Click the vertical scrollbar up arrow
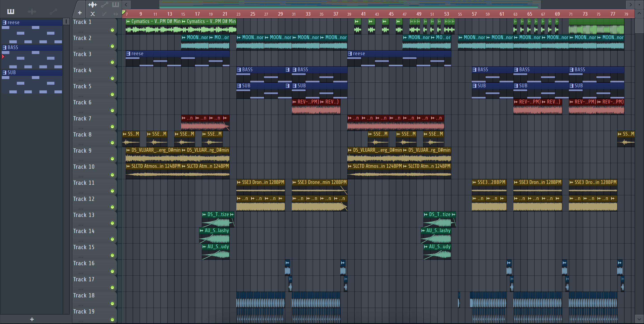Screen dimensions: 644x324 (639, 13)
